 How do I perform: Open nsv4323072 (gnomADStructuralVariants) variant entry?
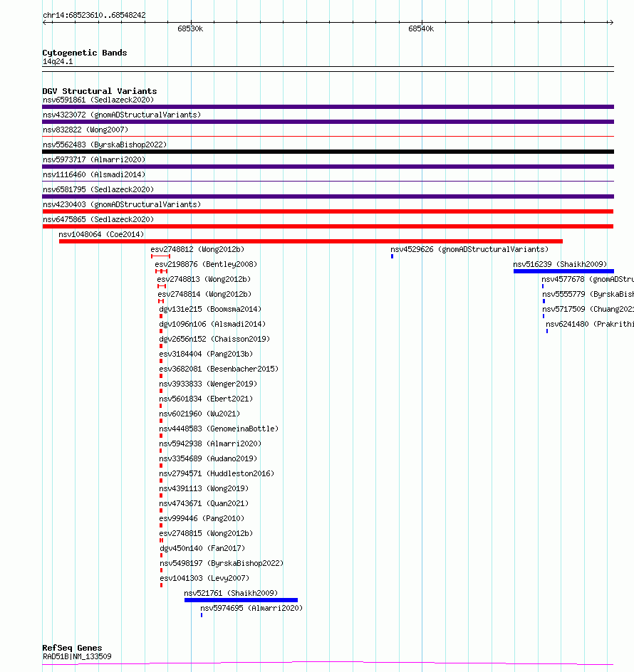pyautogui.click(x=122, y=115)
